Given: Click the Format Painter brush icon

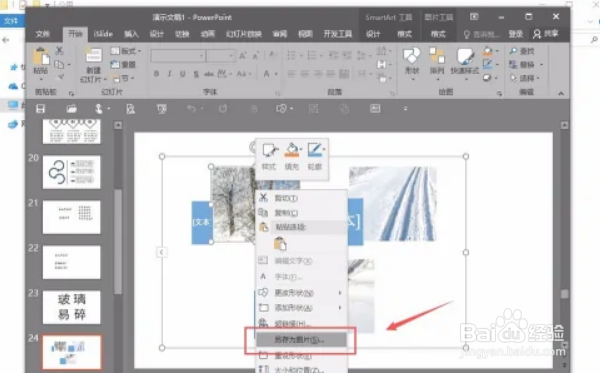Looking at the screenshot, I should [59, 78].
